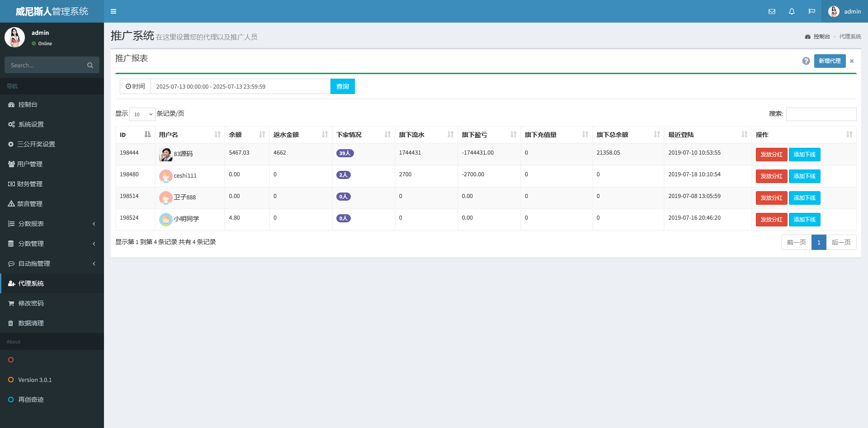Open 系统设置 in the sidebar
This screenshot has width=868, height=428.
[x=52, y=124]
